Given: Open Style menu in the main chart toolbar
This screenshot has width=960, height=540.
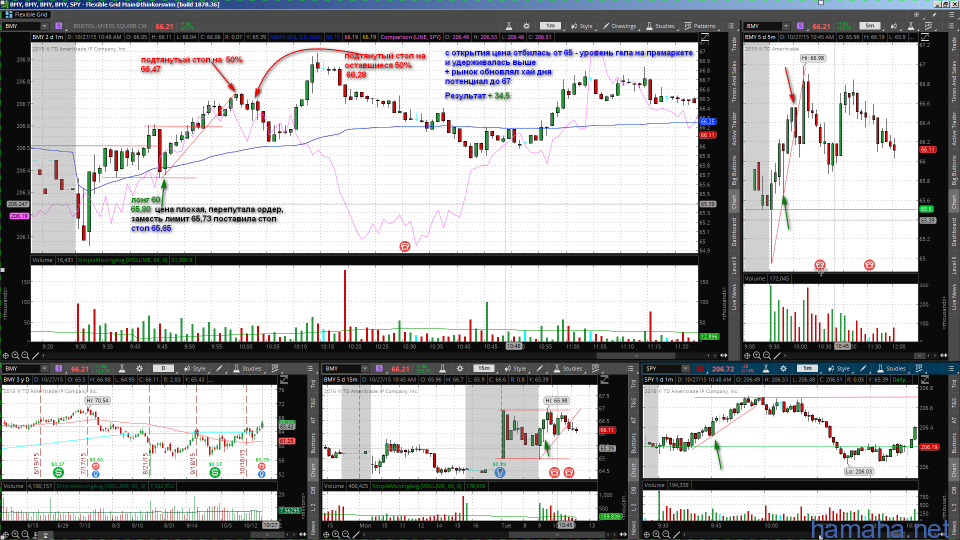Looking at the screenshot, I should pyautogui.click(x=582, y=26).
